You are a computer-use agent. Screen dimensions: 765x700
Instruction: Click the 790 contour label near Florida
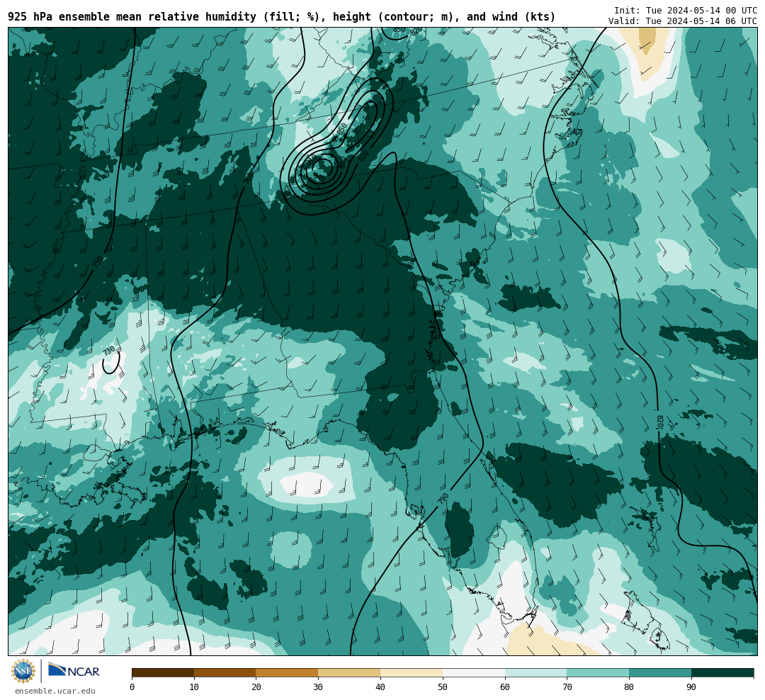(443, 499)
